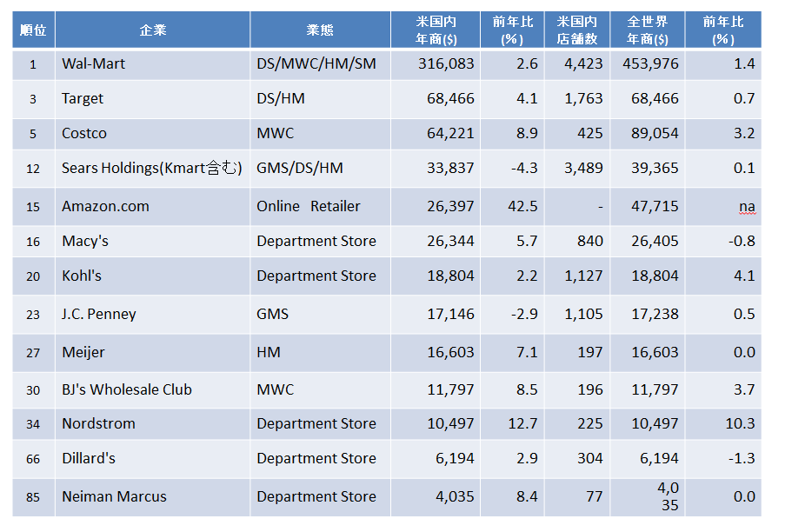Click the Nordstrom company cell
Screen dimensions: 785x532
[x=153, y=424]
